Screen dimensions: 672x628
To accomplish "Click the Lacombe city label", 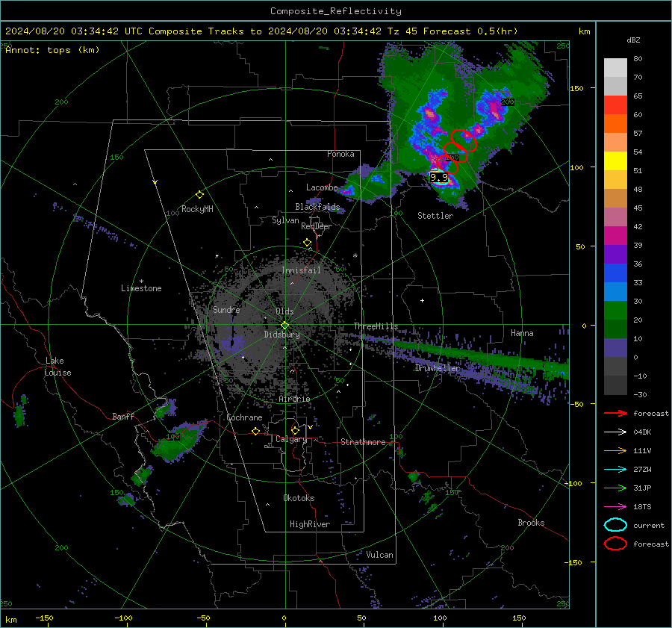I will click(x=322, y=187).
